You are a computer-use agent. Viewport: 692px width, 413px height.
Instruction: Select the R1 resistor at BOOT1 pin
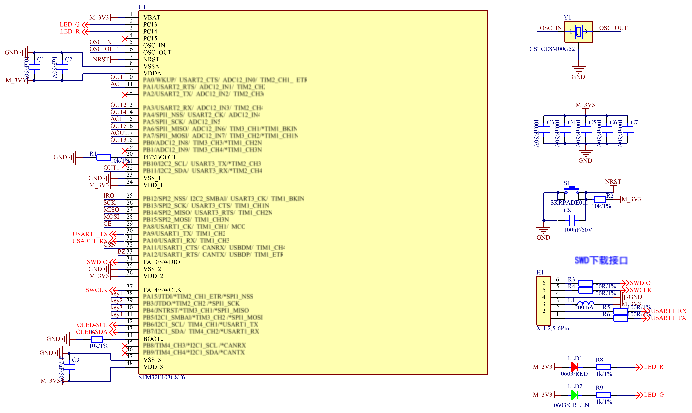point(103,157)
